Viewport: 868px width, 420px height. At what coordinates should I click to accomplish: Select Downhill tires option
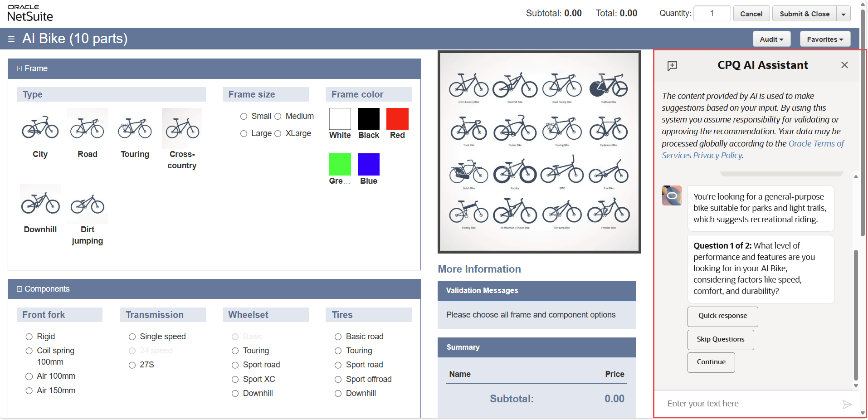338,394
